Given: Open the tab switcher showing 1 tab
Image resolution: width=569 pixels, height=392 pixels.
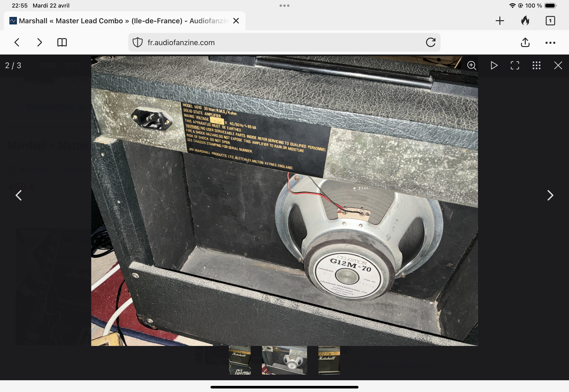Looking at the screenshot, I should (550, 21).
